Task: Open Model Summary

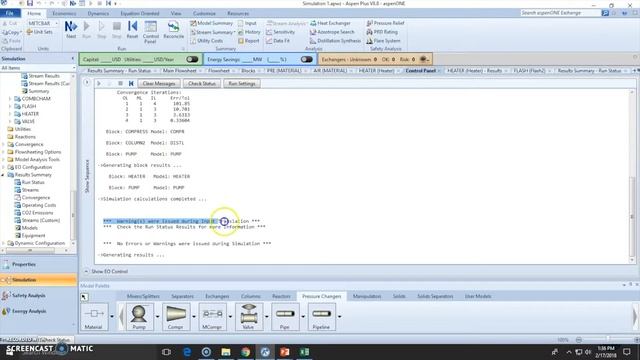Action: coord(211,23)
